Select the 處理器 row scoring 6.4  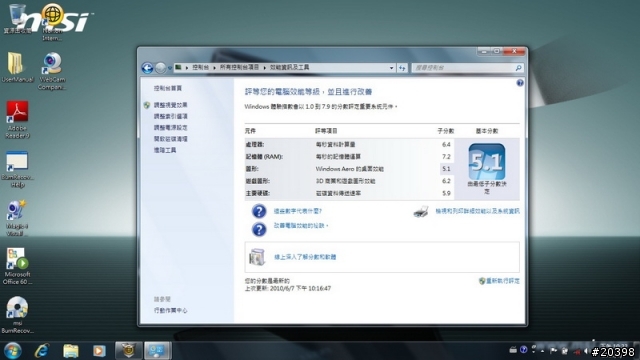pos(349,144)
